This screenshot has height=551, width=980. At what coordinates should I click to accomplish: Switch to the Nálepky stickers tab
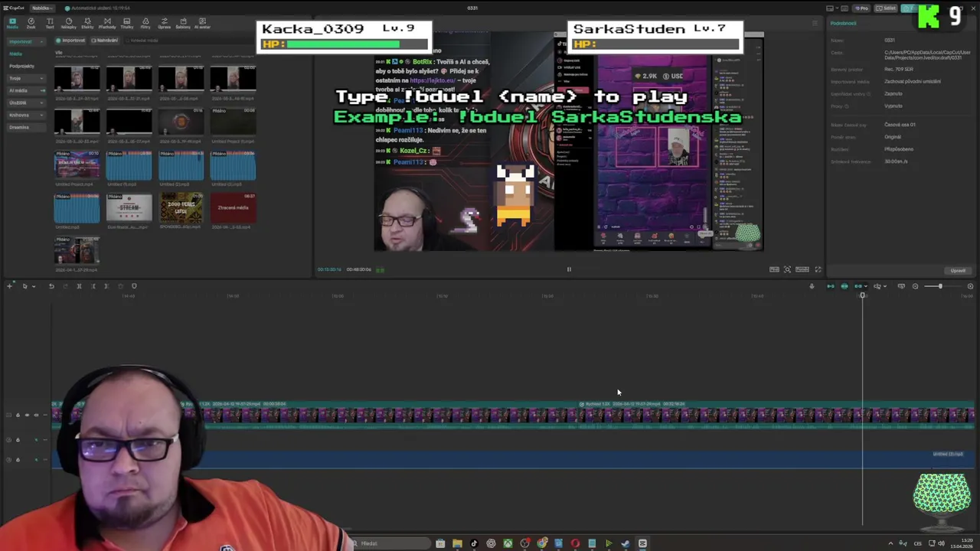(69, 23)
